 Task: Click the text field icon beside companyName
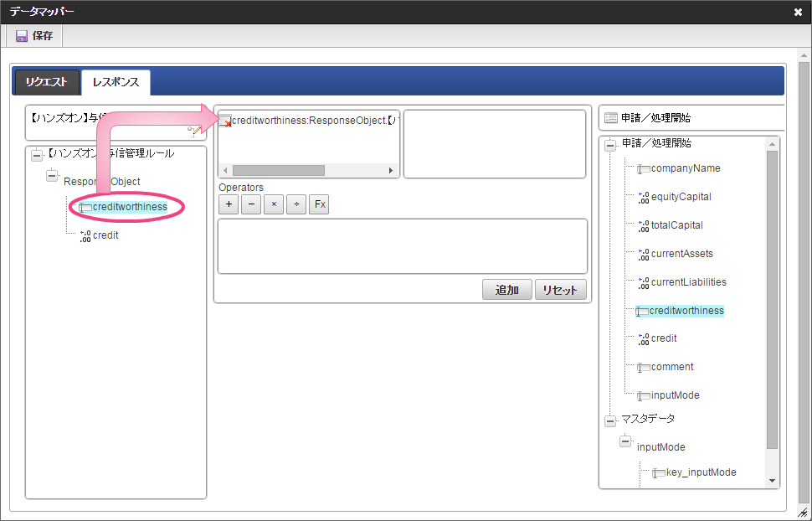tap(644, 169)
